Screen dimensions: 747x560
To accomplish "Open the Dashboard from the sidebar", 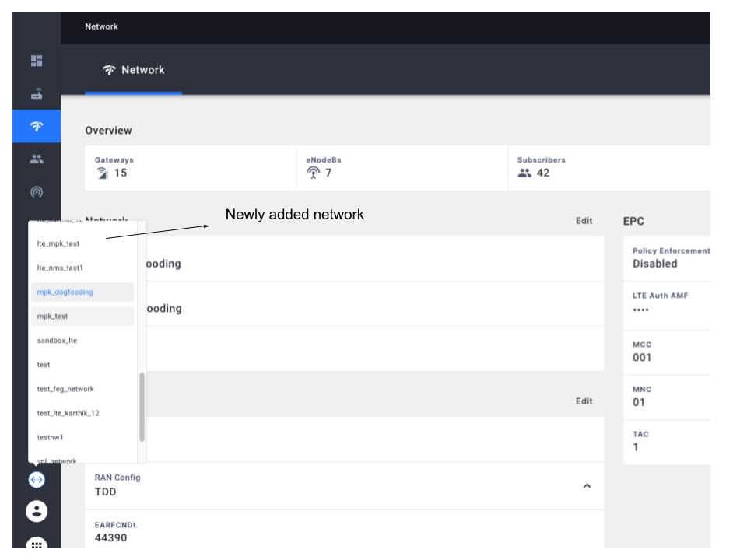I will coord(36,60).
